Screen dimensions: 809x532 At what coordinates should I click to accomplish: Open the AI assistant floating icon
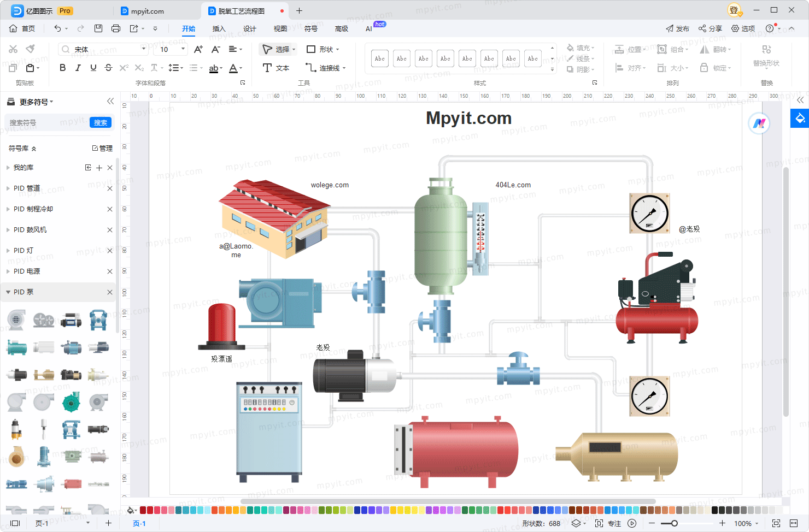tap(759, 123)
